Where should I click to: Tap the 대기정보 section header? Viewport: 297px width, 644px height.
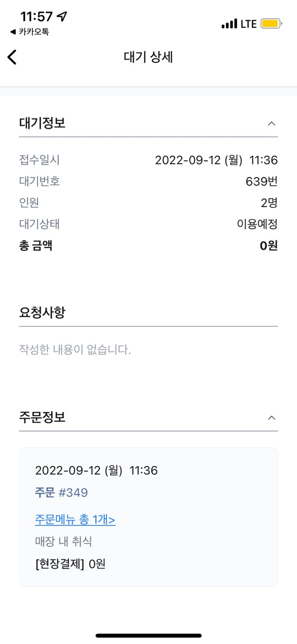coord(42,123)
